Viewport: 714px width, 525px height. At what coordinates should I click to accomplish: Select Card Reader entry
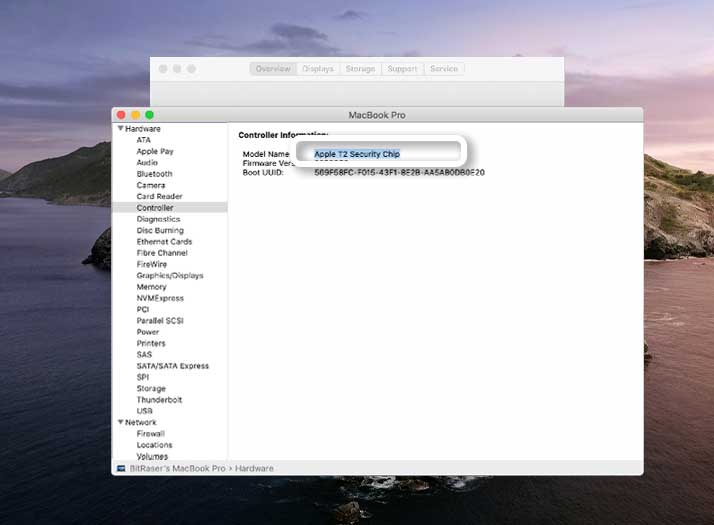tap(159, 196)
